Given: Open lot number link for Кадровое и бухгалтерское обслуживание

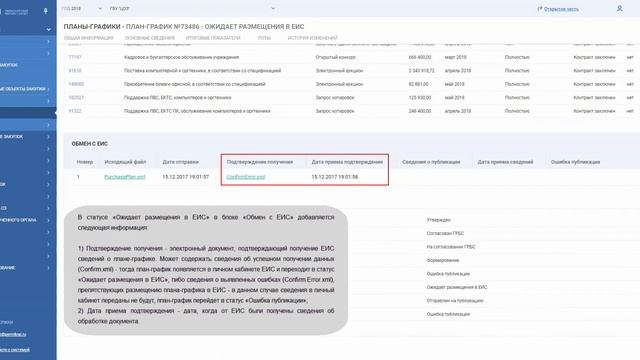Looking at the screenshot, I should click(x=75, y=57).
